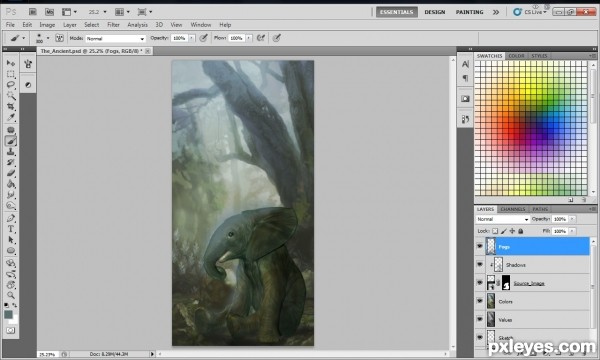Select the Horizontal Type tool
Viewport: 600px width, 360px height.
pyautogui.click(x=11, y=229)
